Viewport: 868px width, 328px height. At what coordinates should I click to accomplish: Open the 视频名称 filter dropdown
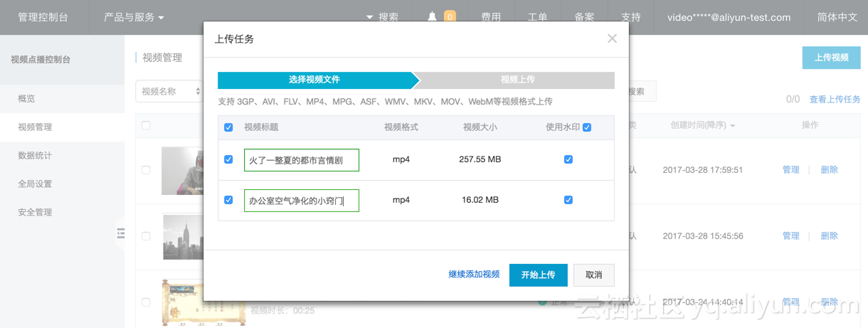171,91
